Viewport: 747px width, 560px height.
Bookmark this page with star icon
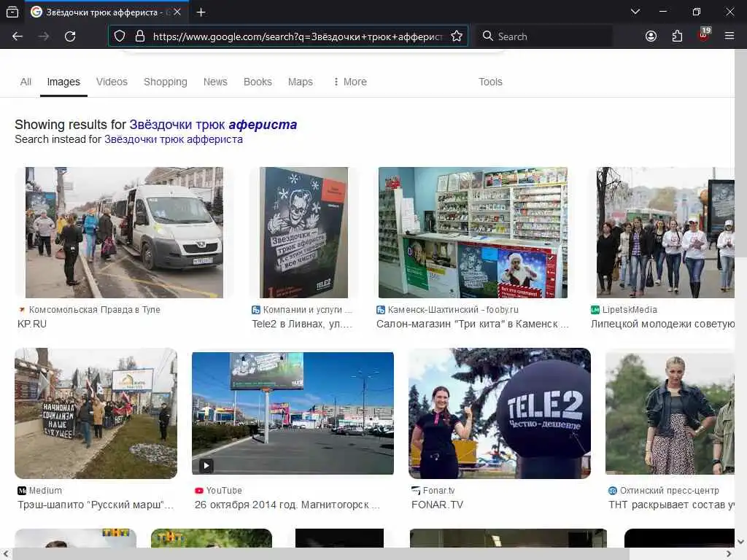click(x=457, y=36)
